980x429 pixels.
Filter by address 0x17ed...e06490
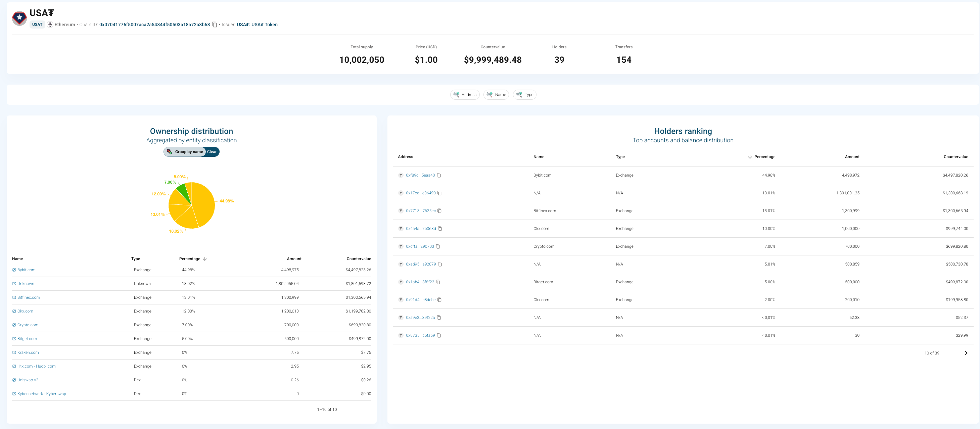click(401, 193)
